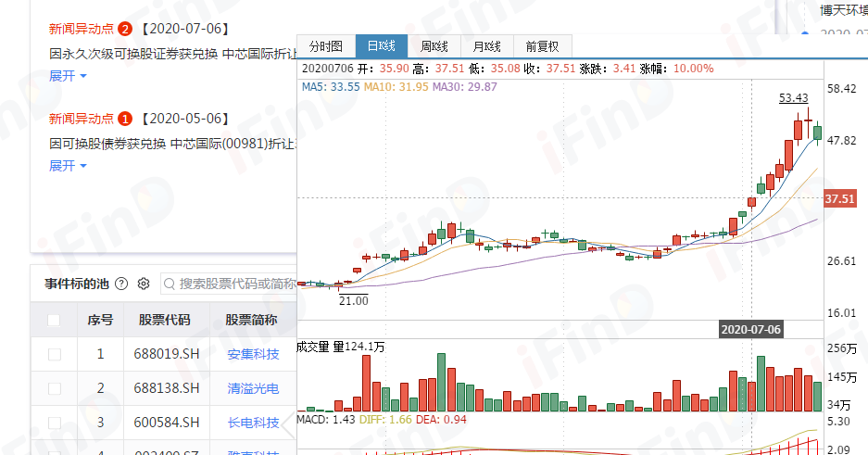Click stock code 600584.SH cell

[167, 423]
